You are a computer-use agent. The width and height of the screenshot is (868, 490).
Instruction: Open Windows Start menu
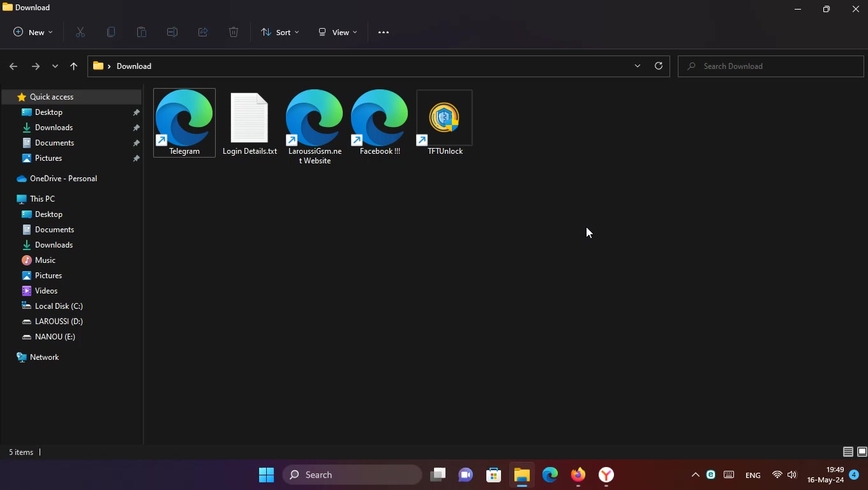(x=267, y=475)
